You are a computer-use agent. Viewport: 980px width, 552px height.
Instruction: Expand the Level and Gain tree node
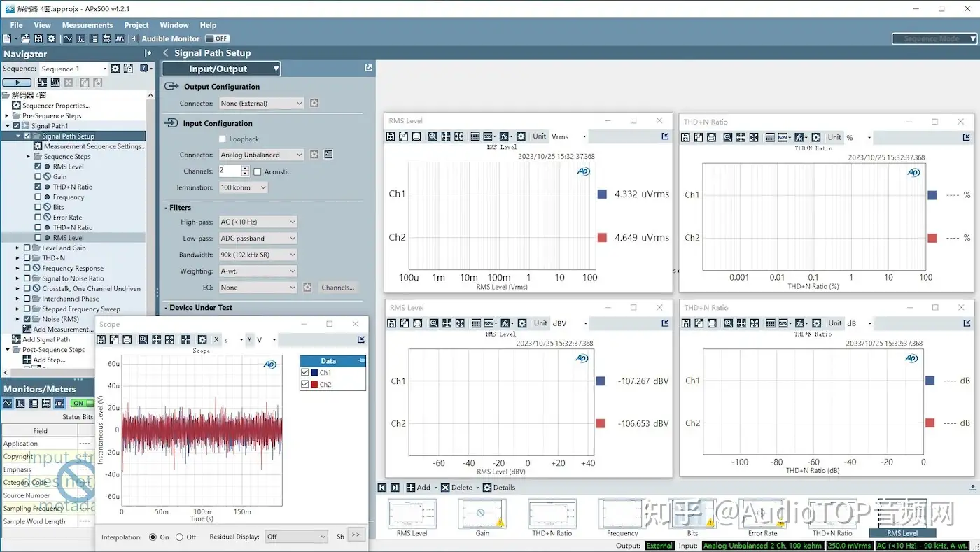pyautogui.click(x=17, y=248)
